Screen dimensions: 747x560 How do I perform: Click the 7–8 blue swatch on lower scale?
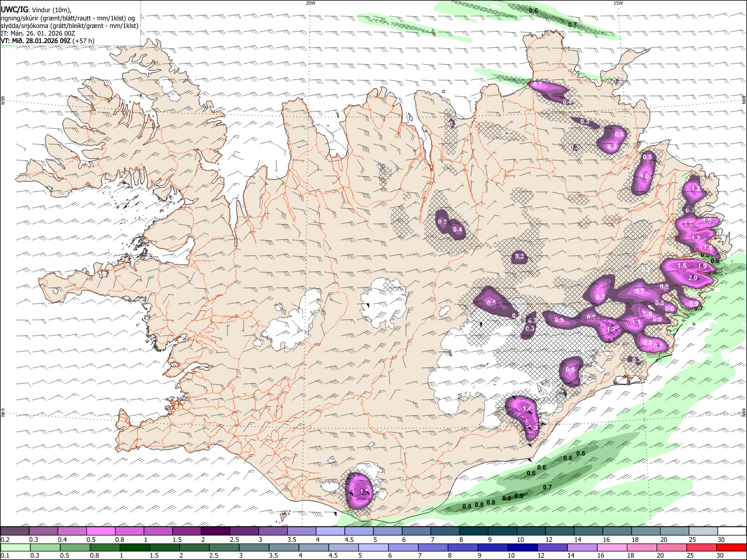tap(433, 547)
